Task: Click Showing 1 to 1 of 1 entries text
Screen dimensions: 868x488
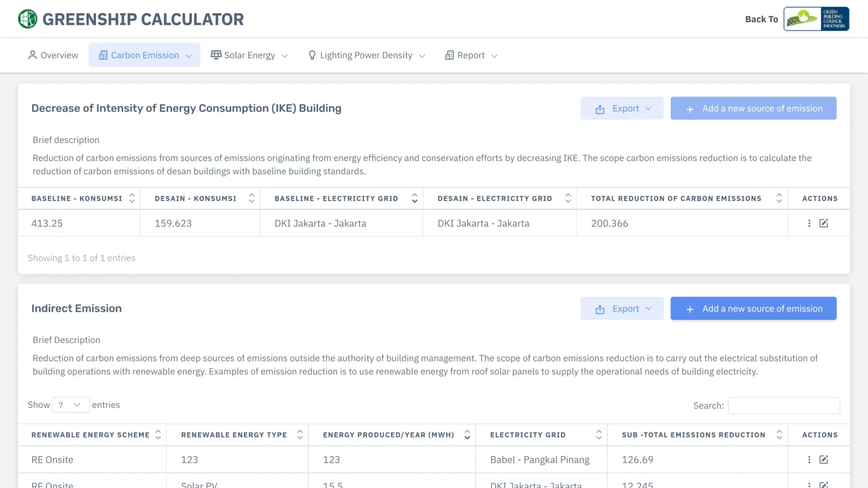Action: pyautogui.click(x=81, y=258)
